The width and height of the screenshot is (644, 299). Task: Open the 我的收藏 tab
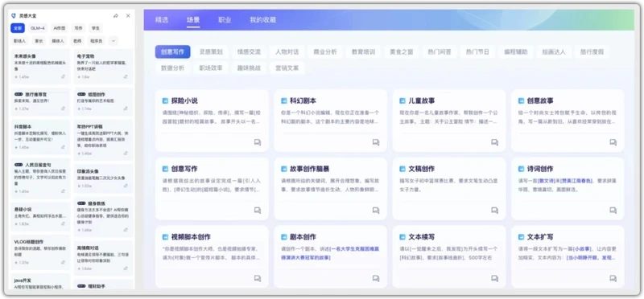point(263,19)
